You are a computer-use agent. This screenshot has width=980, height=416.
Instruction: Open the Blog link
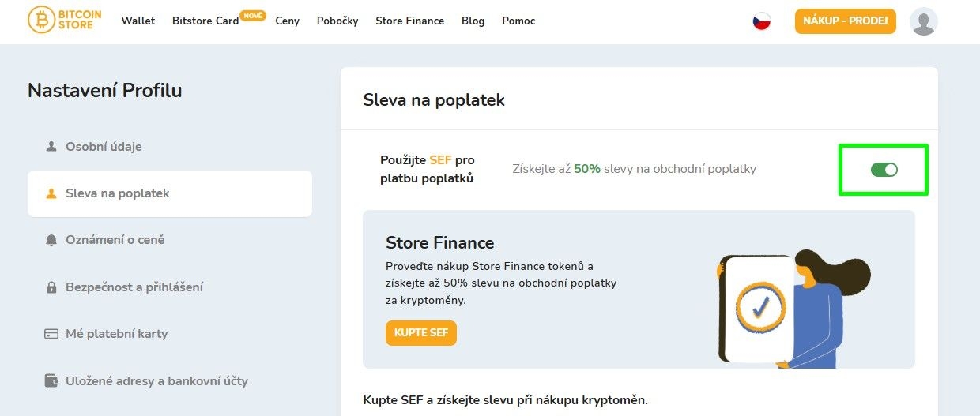(473, 21)
